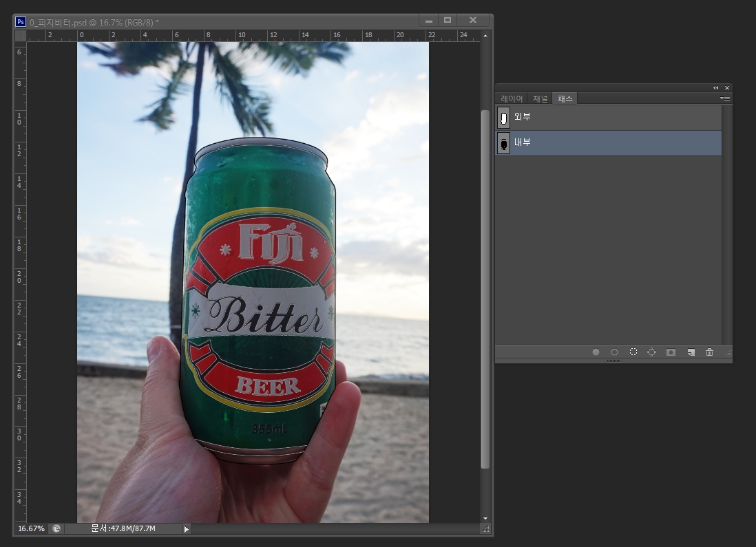The height and width of the screenshot is (547, 756).
Task: Select the 내부 path row
Action: (x=609, y=142)
